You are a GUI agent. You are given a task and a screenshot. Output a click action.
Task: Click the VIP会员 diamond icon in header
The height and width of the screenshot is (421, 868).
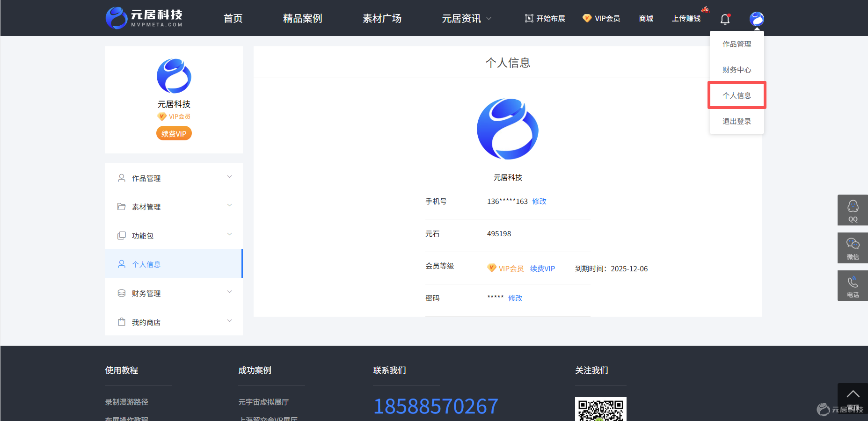[587, 18]
